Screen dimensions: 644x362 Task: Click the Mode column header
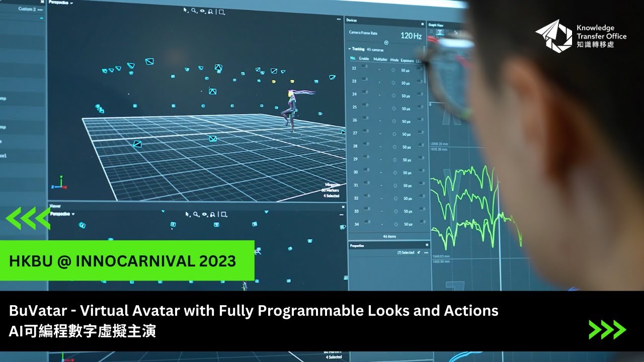[394, 60]
